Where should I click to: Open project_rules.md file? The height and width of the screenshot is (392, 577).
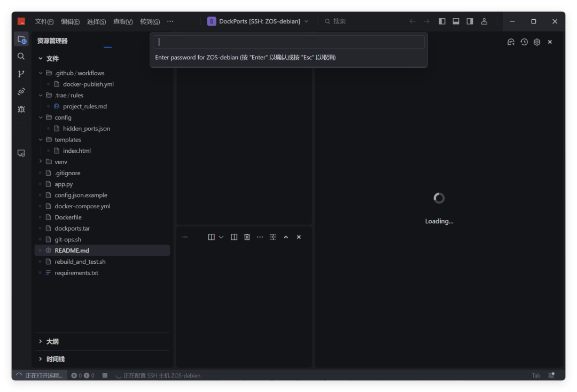pyautogui.click(x=84, y=106)
